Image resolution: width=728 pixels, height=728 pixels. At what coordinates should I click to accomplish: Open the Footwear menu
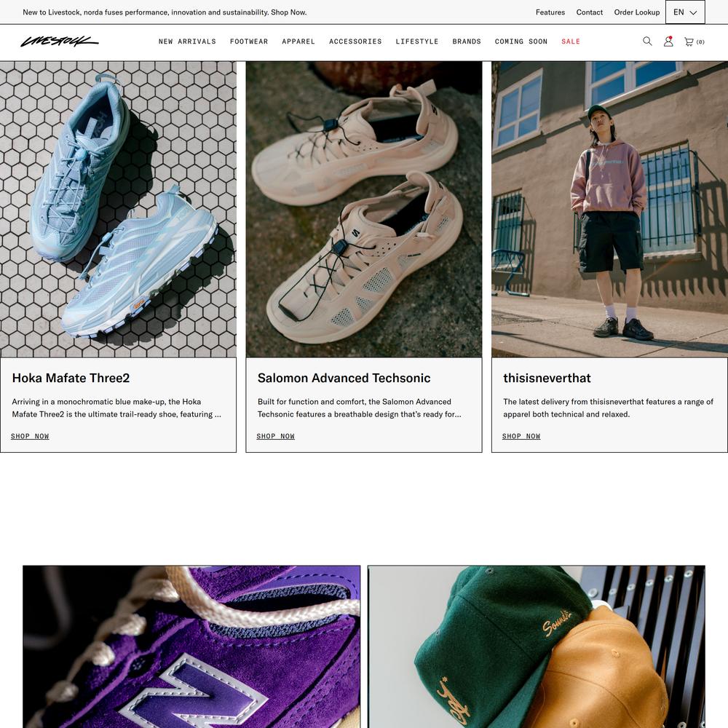249,41
